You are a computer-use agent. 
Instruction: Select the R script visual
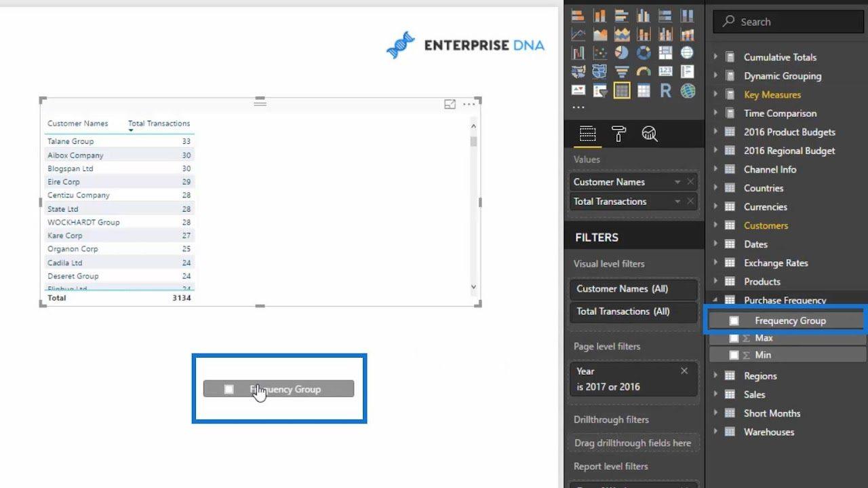665,90
